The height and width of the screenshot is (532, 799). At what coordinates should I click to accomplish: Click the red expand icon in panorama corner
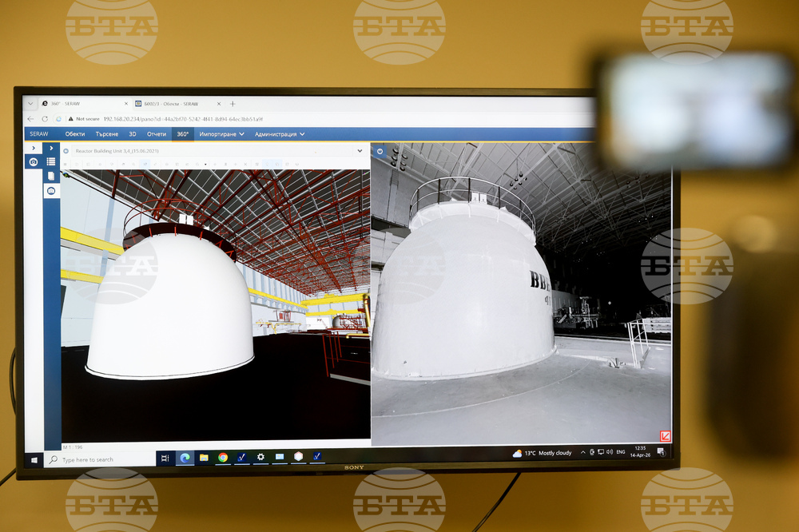click(x=665, y=435)
